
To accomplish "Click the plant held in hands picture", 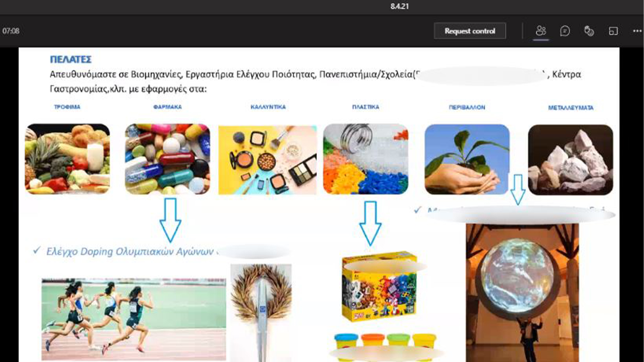I will [467, 159].
